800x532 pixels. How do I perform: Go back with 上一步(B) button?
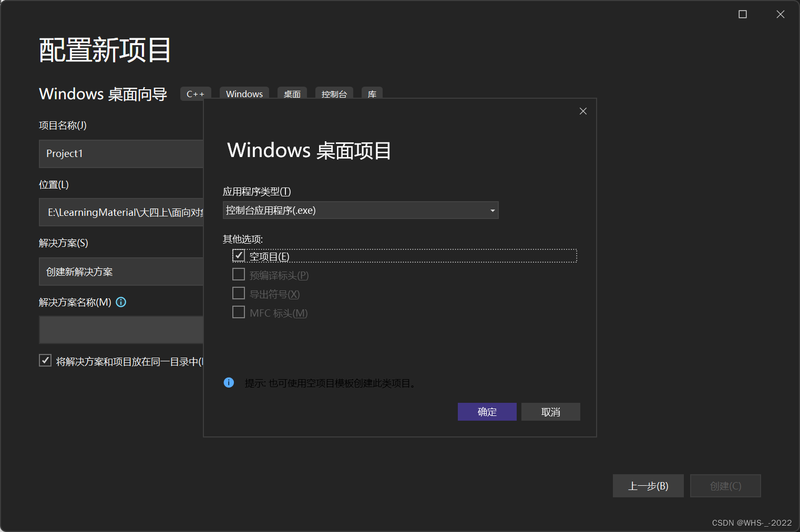click(648, 486)
